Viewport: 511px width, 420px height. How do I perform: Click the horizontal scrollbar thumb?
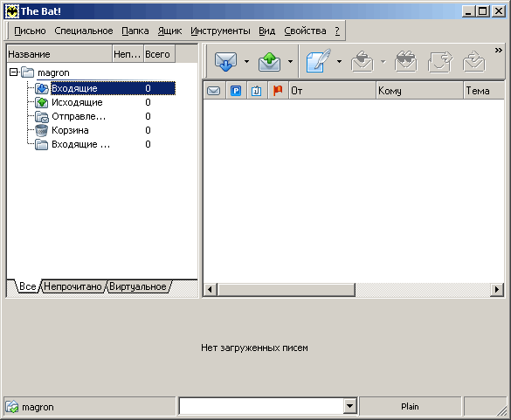287,290
